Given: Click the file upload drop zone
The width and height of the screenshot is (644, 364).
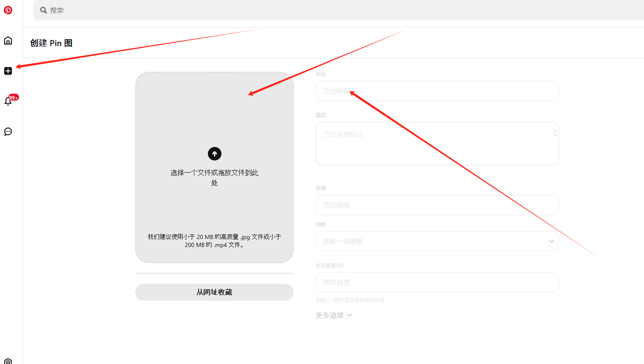Looking at the screenshot, I should [x=214, y=167].
